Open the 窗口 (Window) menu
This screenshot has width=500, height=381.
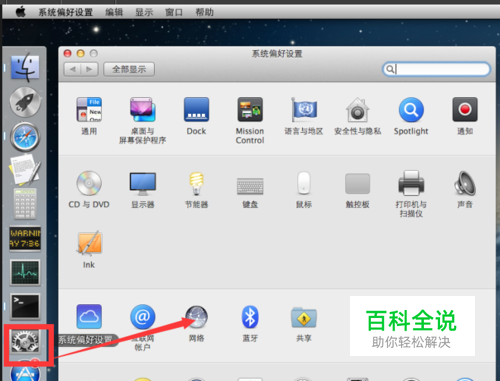pyautogui.click(x=174, y=13)
